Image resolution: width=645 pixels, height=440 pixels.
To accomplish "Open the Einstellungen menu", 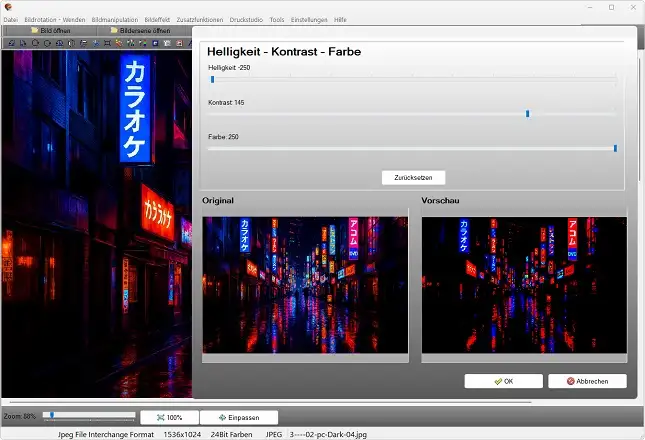I will click(308, 19).
